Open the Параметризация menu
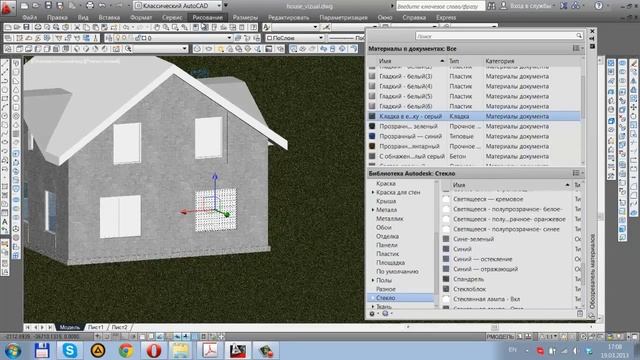 (x=343, y=18)
